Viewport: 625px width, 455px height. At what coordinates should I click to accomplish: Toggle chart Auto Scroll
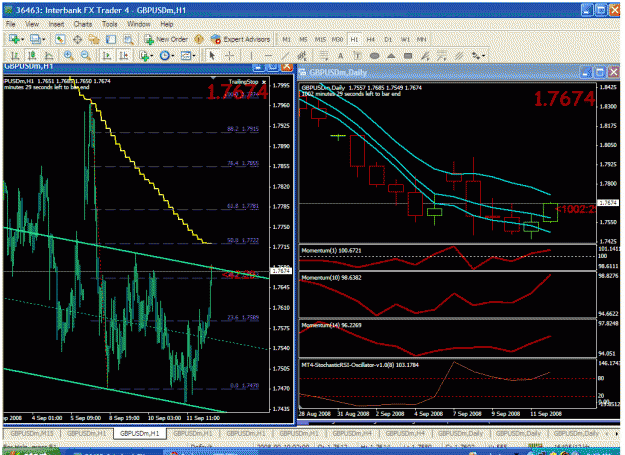tap(106, 56)
